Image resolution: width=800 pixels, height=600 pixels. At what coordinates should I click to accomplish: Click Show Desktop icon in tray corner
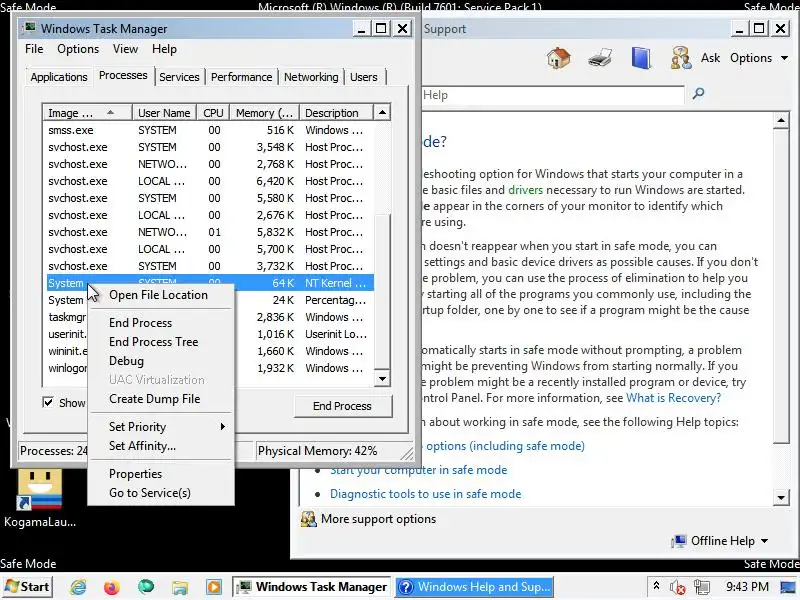(x=789, y=587)
